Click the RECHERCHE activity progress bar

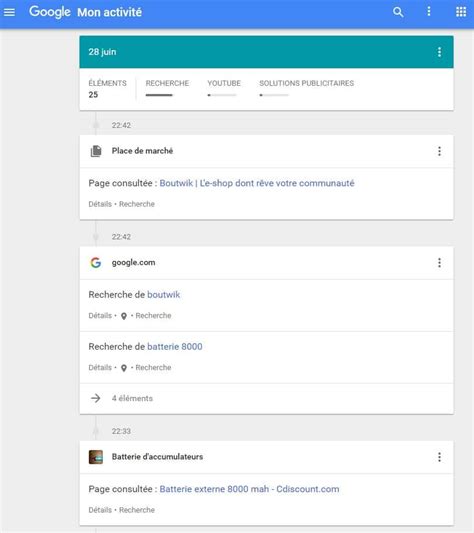pyautogui.click(x=159, y=95)
